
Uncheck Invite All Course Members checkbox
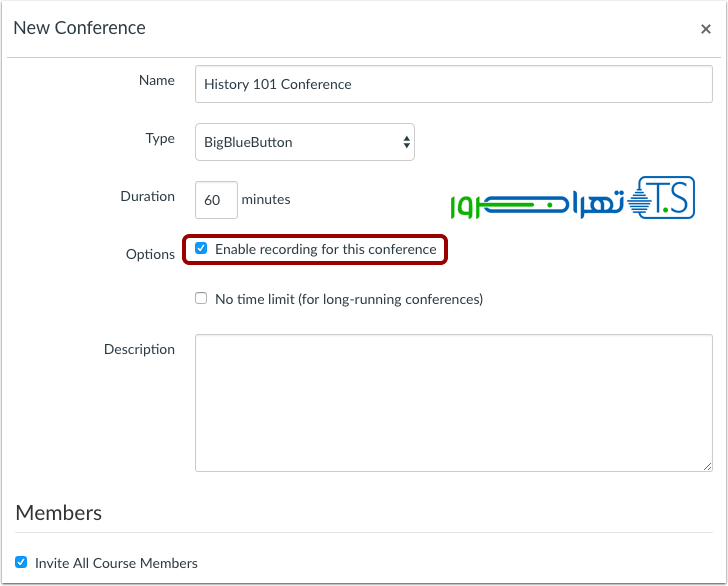point(21,562)
